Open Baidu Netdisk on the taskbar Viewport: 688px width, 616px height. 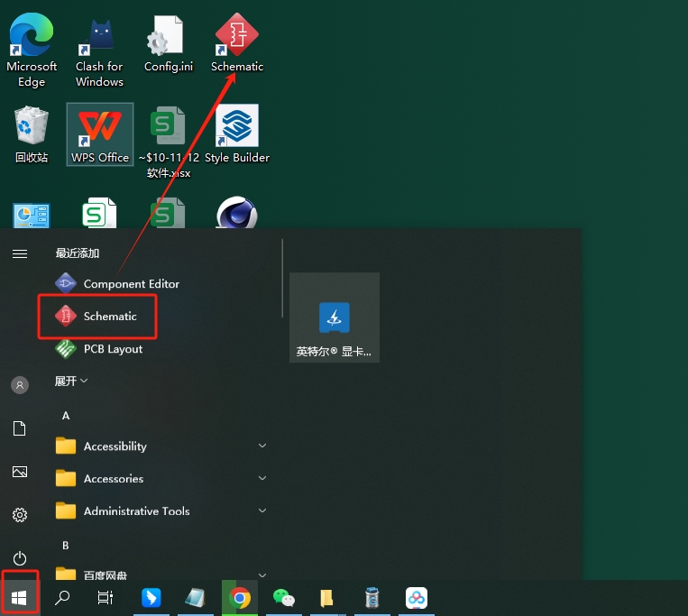pyautogui.click(x=416, y=598)
